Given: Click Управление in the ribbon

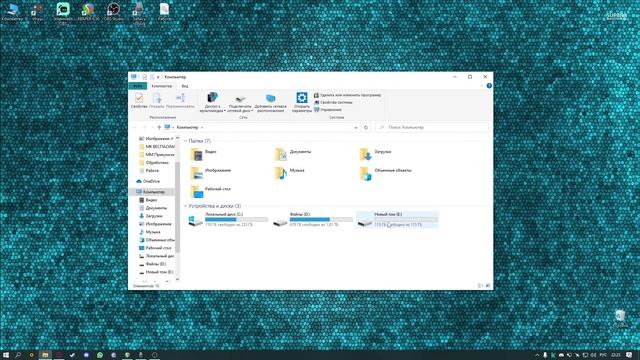Looking at the screenshot, I should [x=328, y=110].
